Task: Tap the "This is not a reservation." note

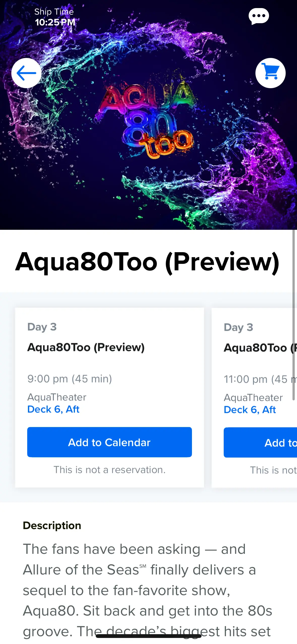Action: tap(109, 470)
